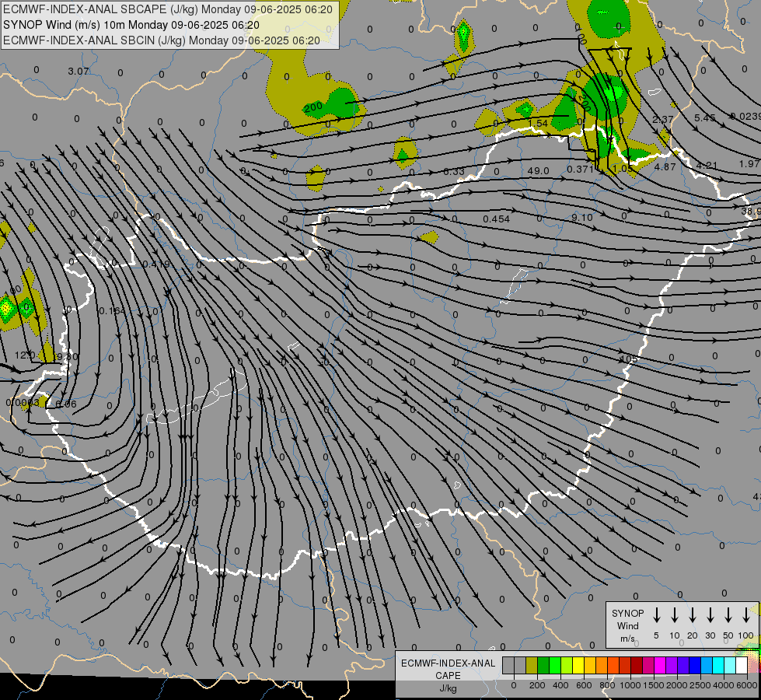Viewport: 761px width, 700px height.
Task: Click the SYNOP Wind m/s legend label
Action: coord(627,625)
